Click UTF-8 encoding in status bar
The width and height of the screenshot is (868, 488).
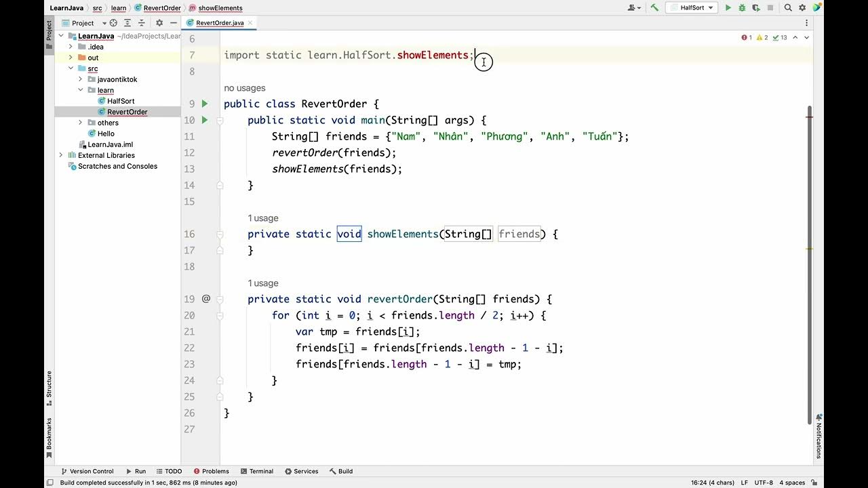764,483
